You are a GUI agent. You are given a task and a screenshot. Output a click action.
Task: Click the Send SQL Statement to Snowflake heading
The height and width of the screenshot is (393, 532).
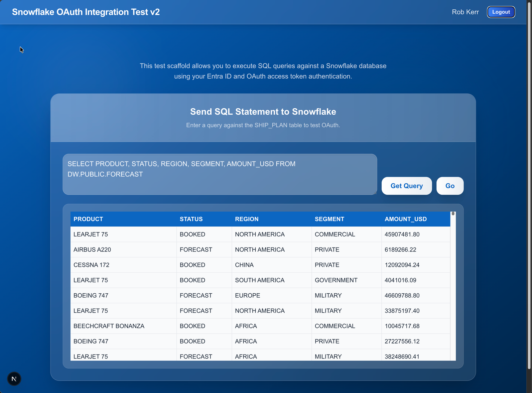pyautogui.click(x=263, y=112)
